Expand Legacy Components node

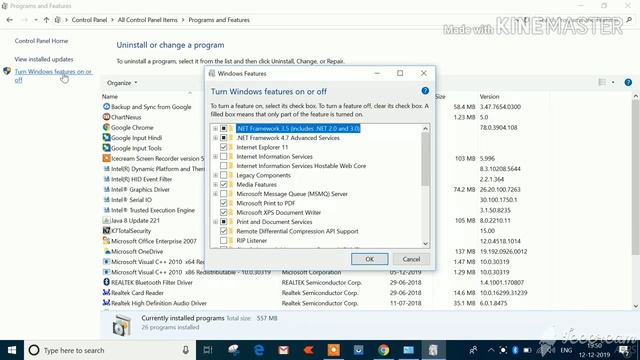(215, 176)
